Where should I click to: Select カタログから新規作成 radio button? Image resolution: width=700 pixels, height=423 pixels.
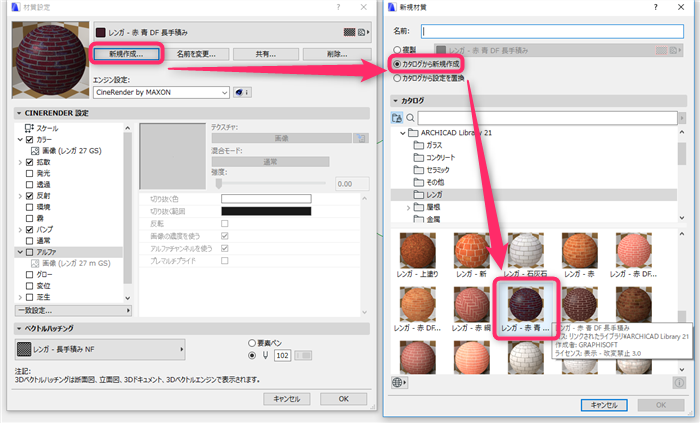[x=397, y=64]
